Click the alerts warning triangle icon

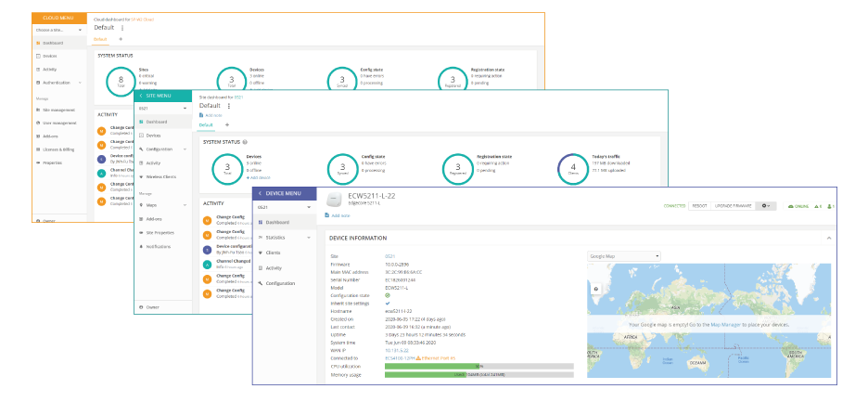[x=818, y=206]
